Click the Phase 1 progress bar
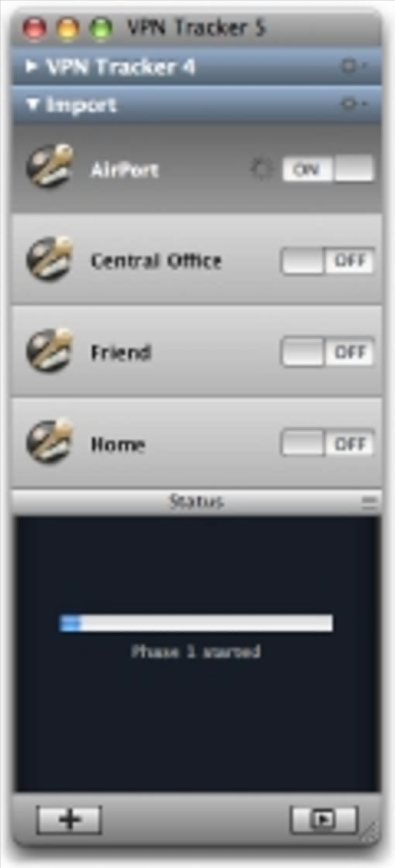Screen dimensions: 395x868 [x=196, y=623]
